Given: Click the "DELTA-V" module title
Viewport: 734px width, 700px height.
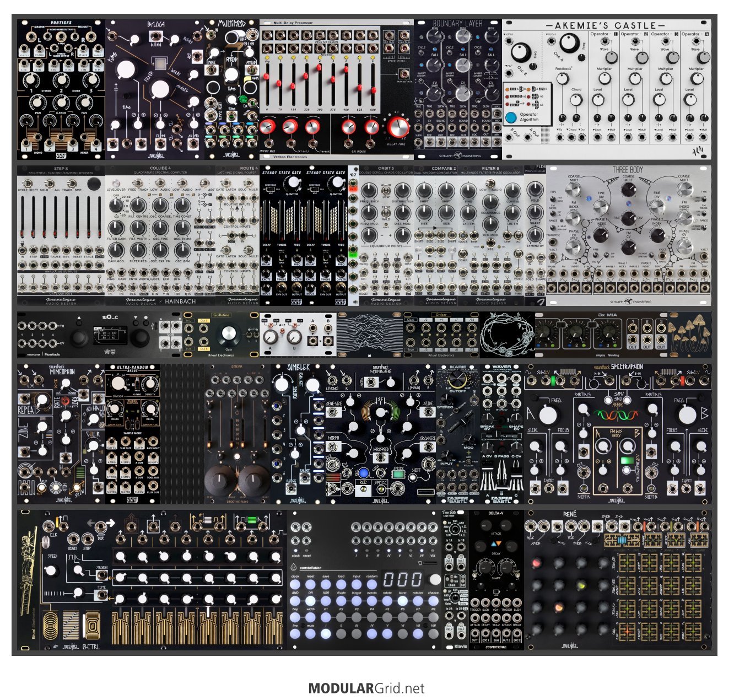Looking at the screenshot, I should pos(495,514).
